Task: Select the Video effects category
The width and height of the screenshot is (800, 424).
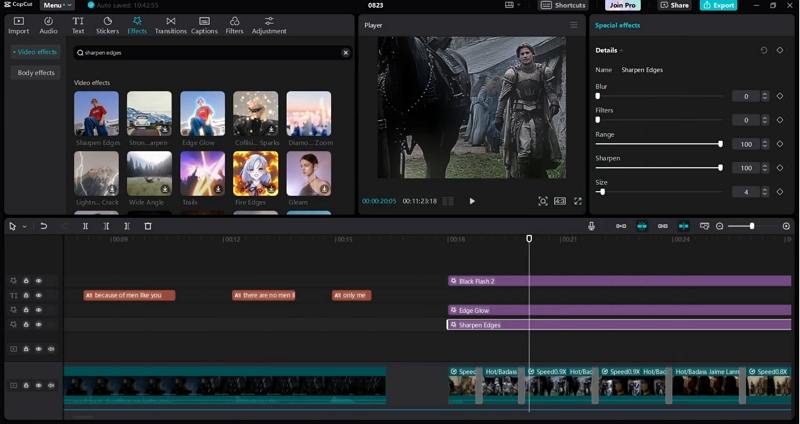Action: click(x=35, y=52)
